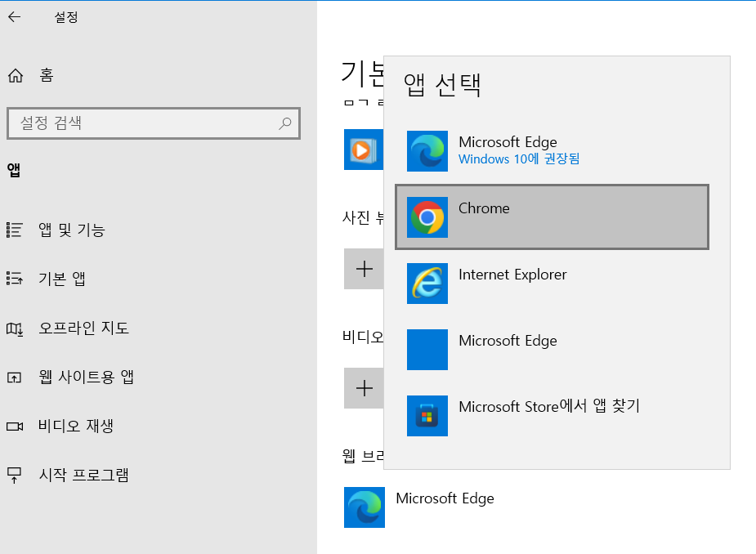756x554 pixels.
Task: Click the Microsoft Store bag icon
Action: (x=427, y=416)
